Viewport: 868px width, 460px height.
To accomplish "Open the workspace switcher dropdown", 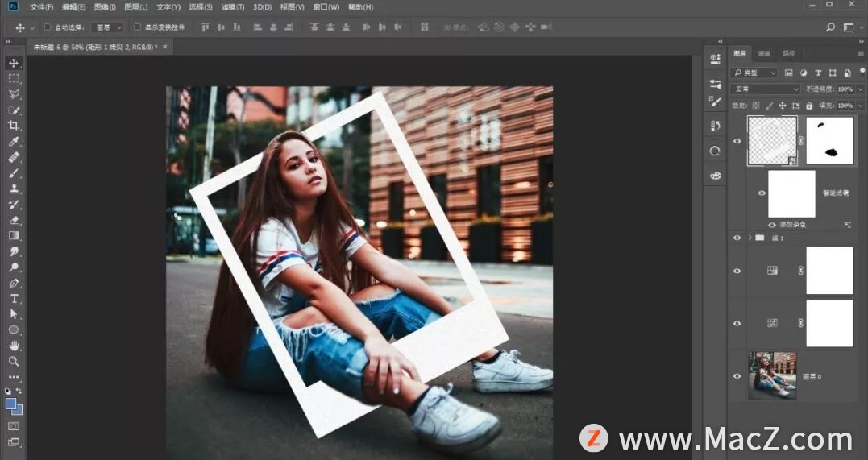I will (x=849, y=27).
